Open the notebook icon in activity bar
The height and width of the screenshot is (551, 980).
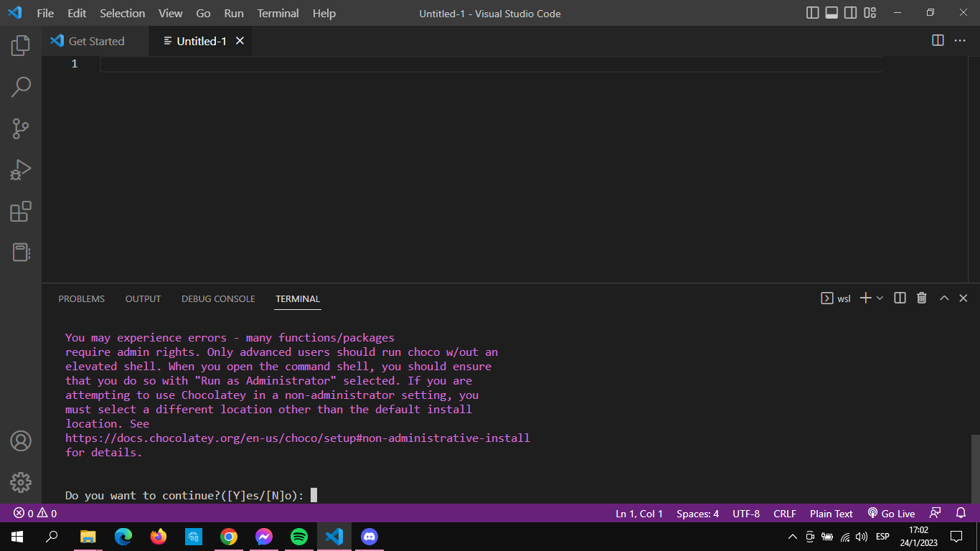point(21,253)
